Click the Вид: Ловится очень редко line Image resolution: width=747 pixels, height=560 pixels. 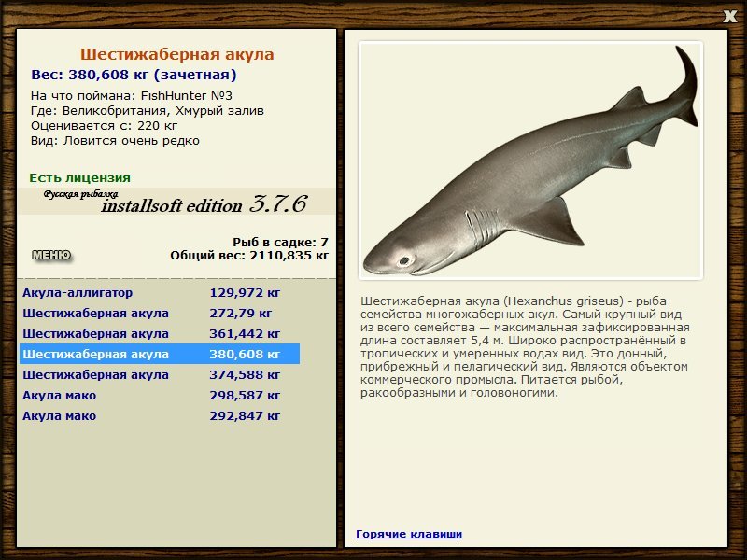115,141
